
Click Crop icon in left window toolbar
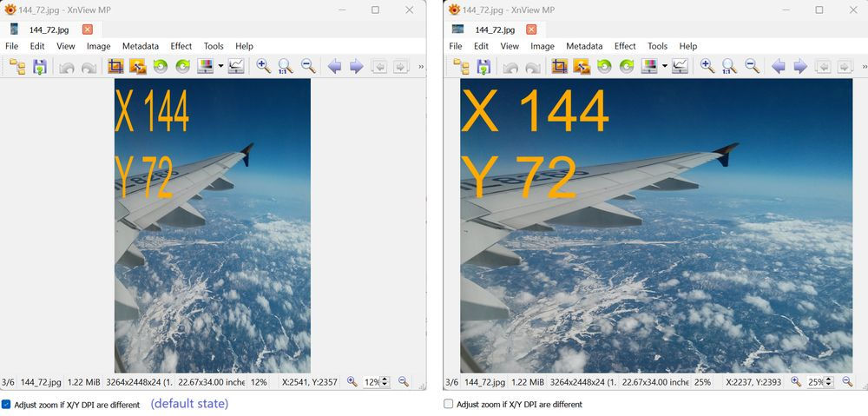(115, 67)
